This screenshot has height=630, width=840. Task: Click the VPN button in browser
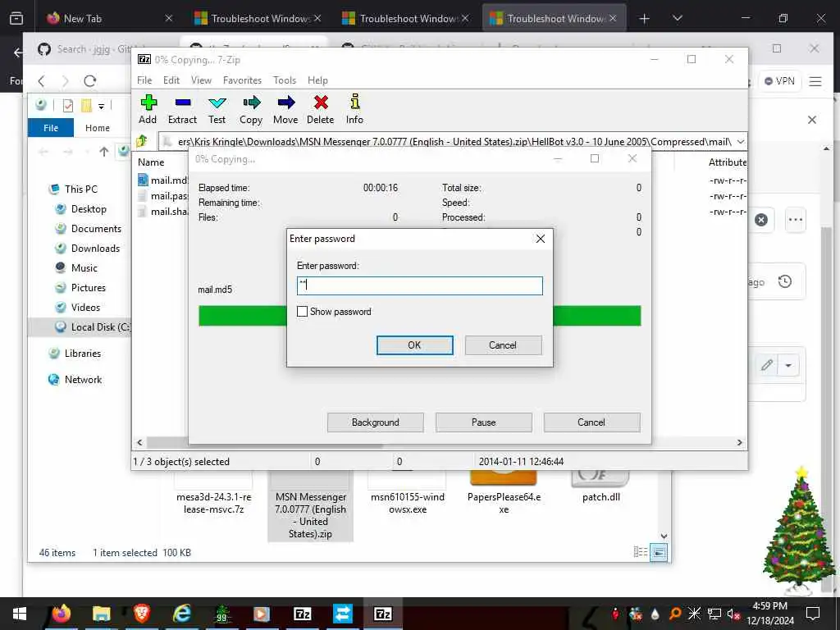[x=780, y=81]
